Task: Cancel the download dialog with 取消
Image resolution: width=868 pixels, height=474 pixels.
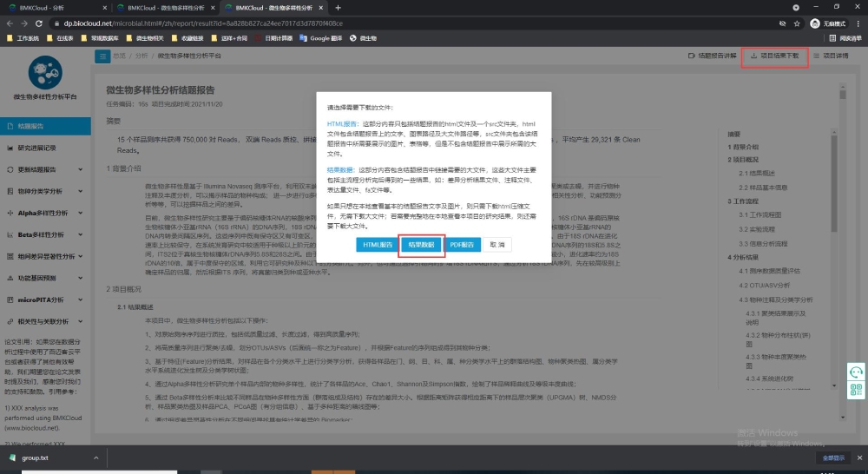Action: (497, 245)
